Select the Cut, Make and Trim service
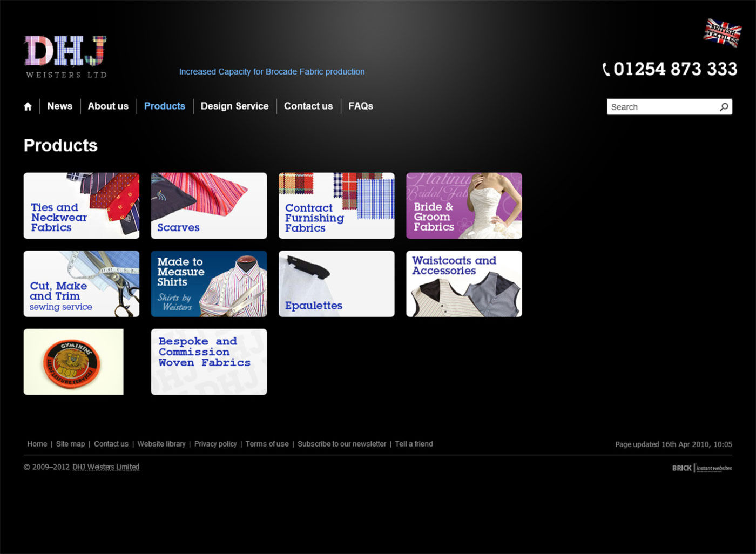This screenshot has width=756, height=554. coord(81,283)
